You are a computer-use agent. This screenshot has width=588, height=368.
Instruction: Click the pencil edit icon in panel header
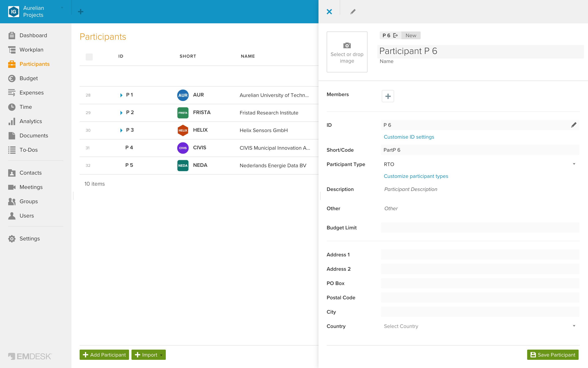pyautogui.click(x=353, y=11)
